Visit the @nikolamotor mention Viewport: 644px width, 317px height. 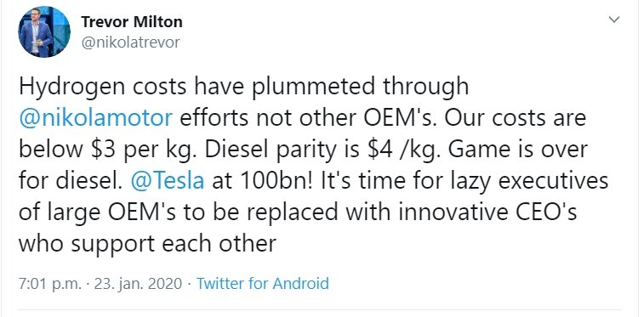(x=95, y=118)
